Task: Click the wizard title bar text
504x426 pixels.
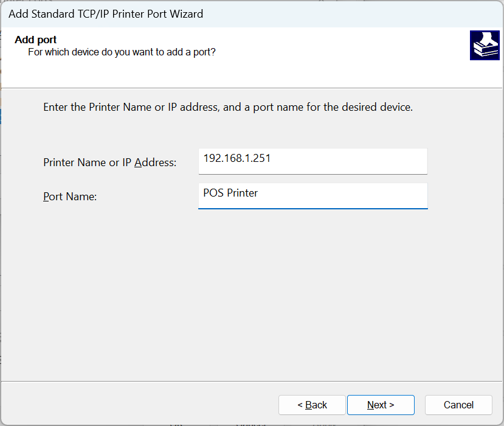Action: click(x=106, y=13)
